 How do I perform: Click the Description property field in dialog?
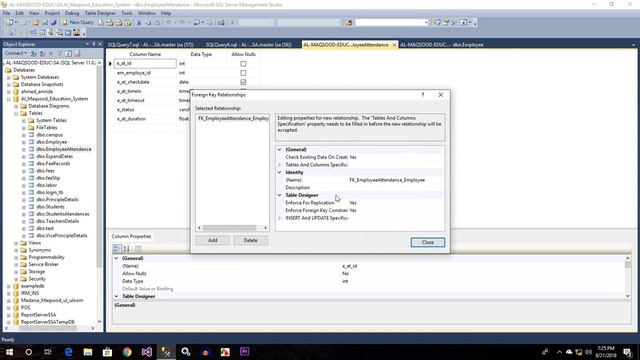(x=360, y=188)
